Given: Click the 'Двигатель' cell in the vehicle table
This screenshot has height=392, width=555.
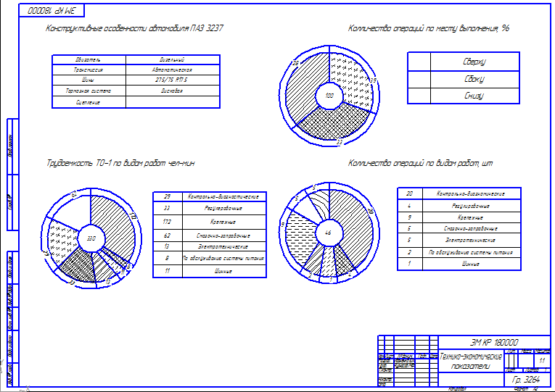Looking at the screenshot, I should click(89, 59).
